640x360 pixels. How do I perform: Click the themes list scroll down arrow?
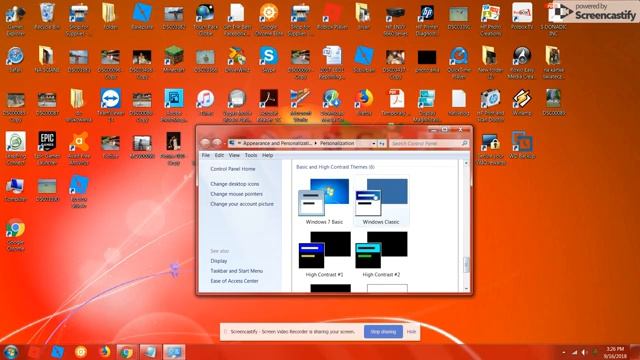(466, 289)
